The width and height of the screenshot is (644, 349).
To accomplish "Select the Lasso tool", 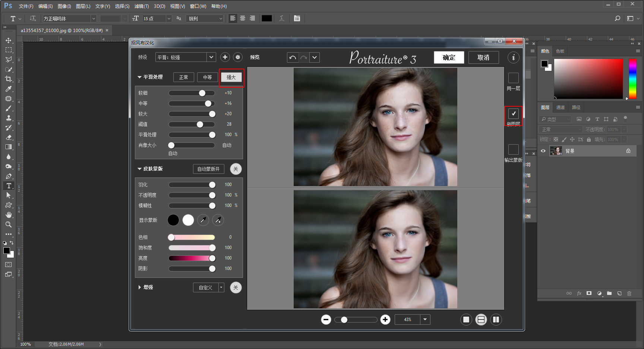I will point(9,60).
